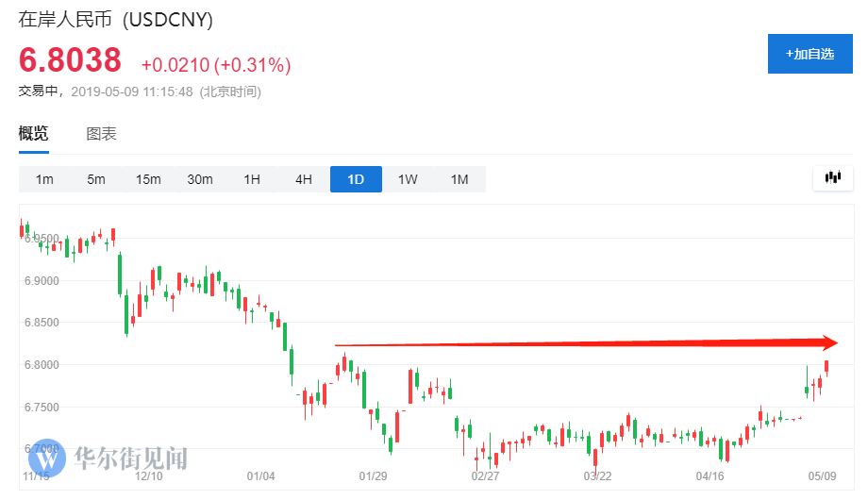Open the candlestick chart type selector

pos(832,177)
